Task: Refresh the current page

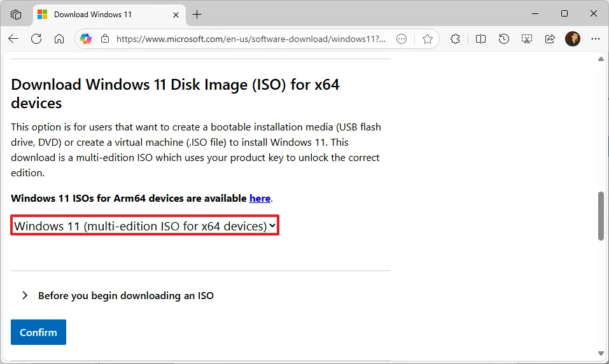Action: tap(36, 39)
